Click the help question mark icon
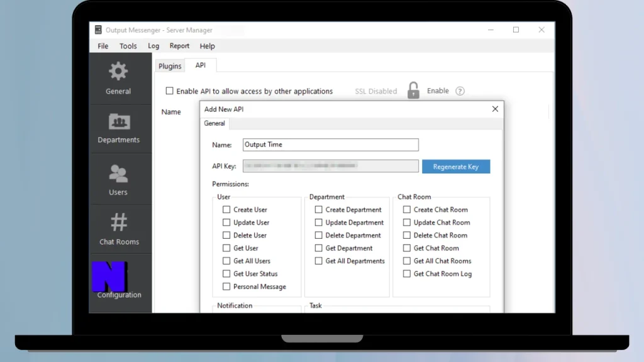644x362 pixels. point(460,91)
